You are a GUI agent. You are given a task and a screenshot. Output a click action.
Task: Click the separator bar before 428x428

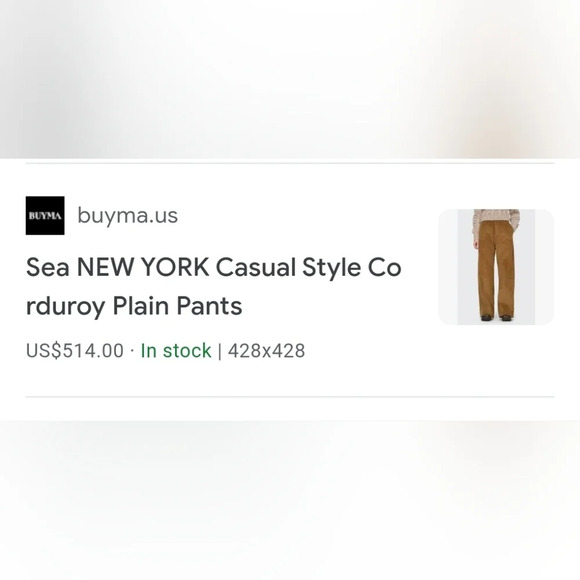(x=220, y=351)
